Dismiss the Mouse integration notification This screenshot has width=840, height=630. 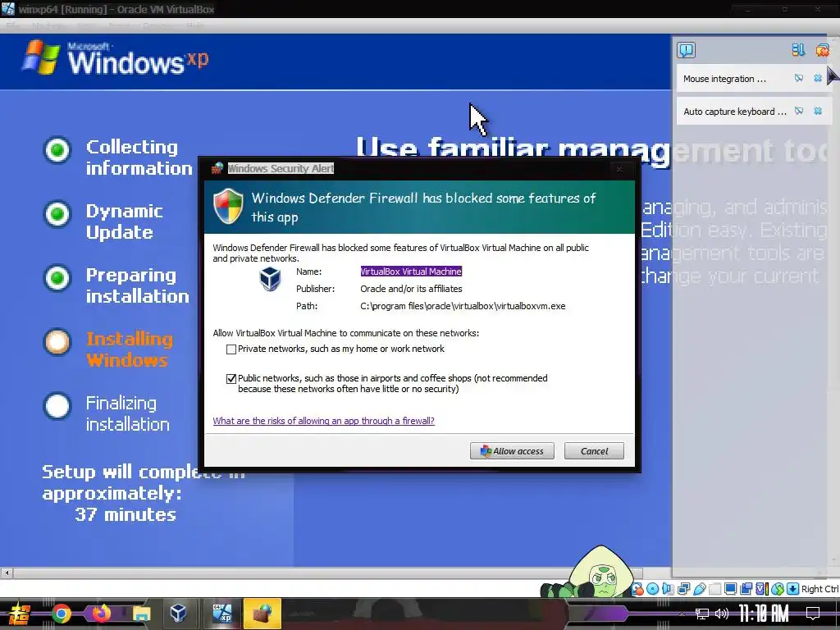point(818,78)
